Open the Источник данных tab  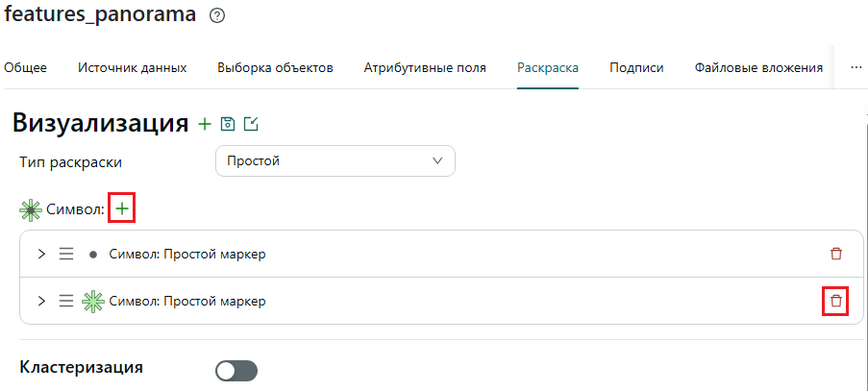133,68
